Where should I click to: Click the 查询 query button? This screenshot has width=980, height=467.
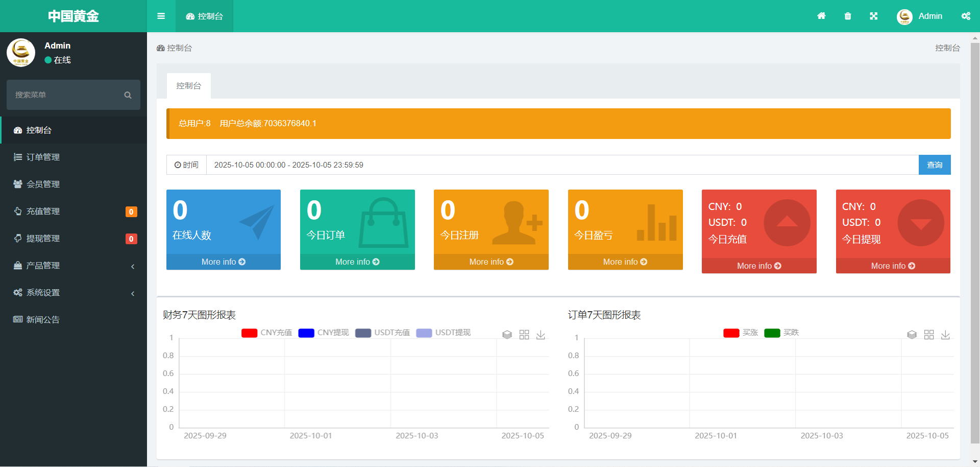click(x=935, y=165)
